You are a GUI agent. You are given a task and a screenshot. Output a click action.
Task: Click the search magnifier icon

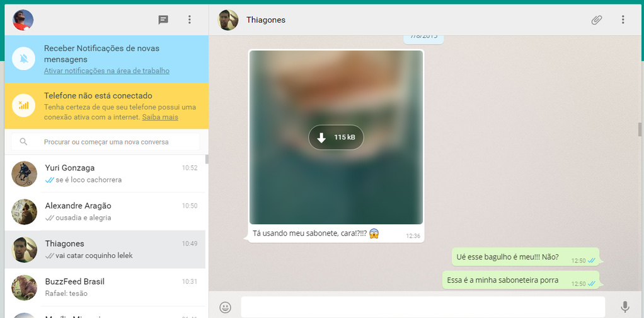point(23,141)
